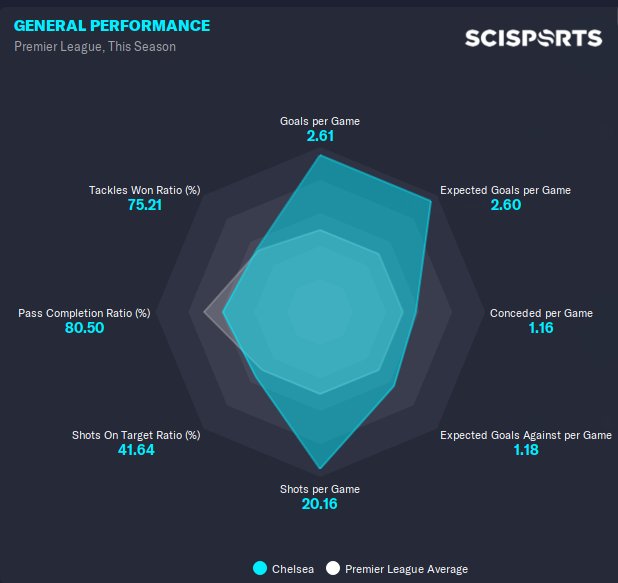This screenshot has width=618, height=583.
Task: Click the Premier League, This Season subtitle
Action: tap(95, 47)
